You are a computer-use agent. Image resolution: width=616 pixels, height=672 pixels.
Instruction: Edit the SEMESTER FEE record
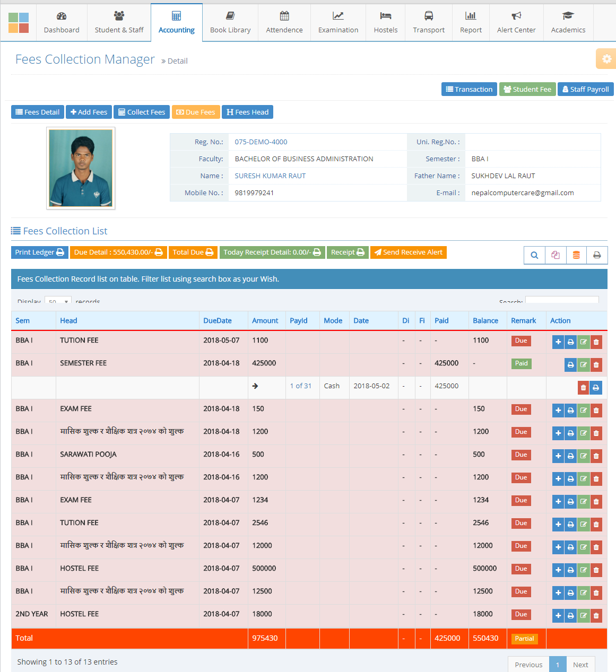tap(583, 365)
